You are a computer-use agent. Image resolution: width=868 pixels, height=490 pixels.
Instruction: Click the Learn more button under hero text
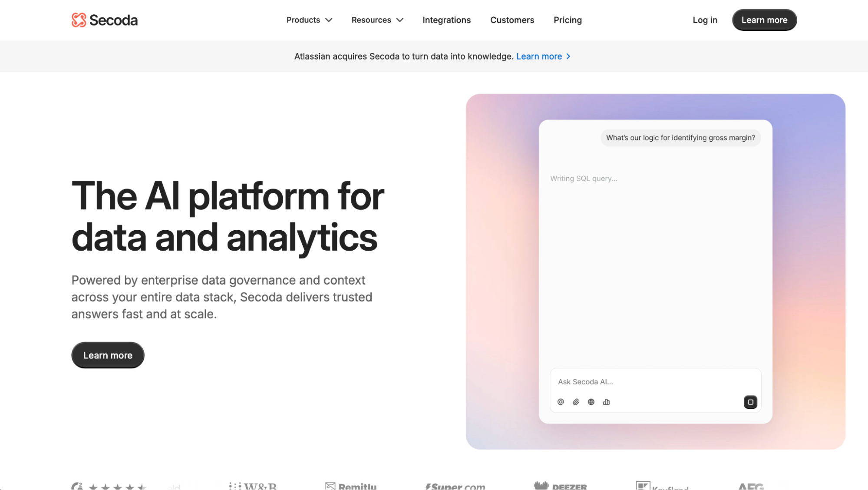108,355
